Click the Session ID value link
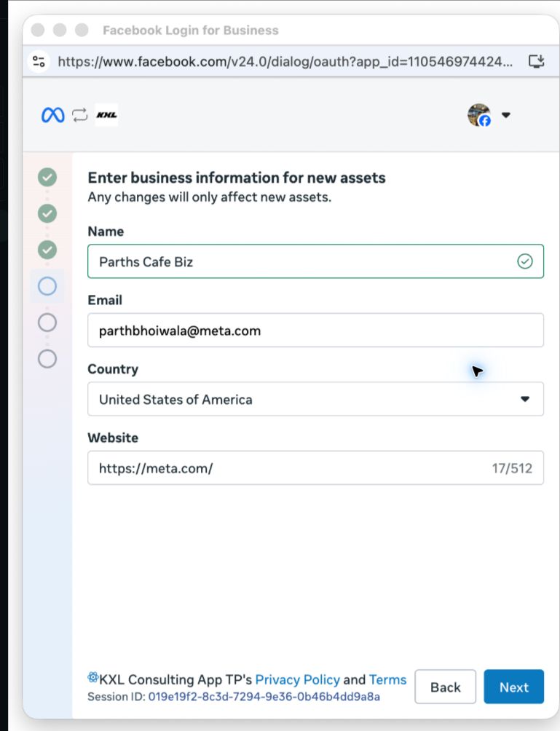The image size is (560, 731). pyautogui.click(x=264, y=697)
